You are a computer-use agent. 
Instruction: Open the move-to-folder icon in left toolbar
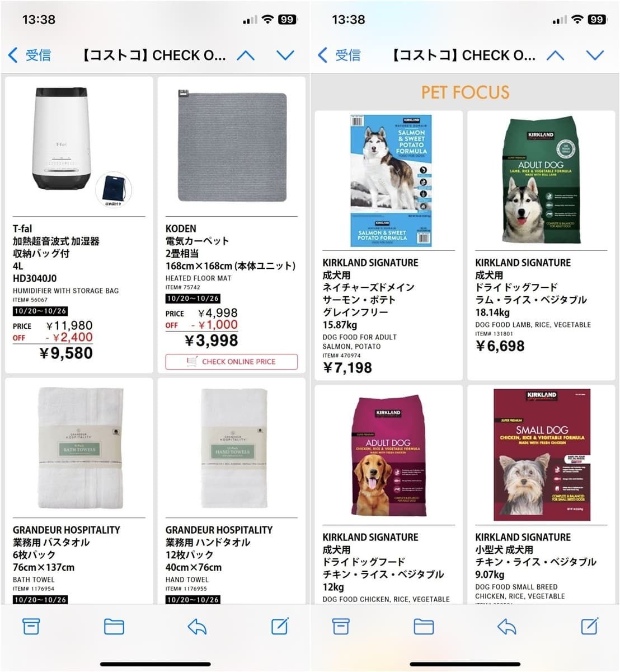pyautogui.click(x=114, y=626)
